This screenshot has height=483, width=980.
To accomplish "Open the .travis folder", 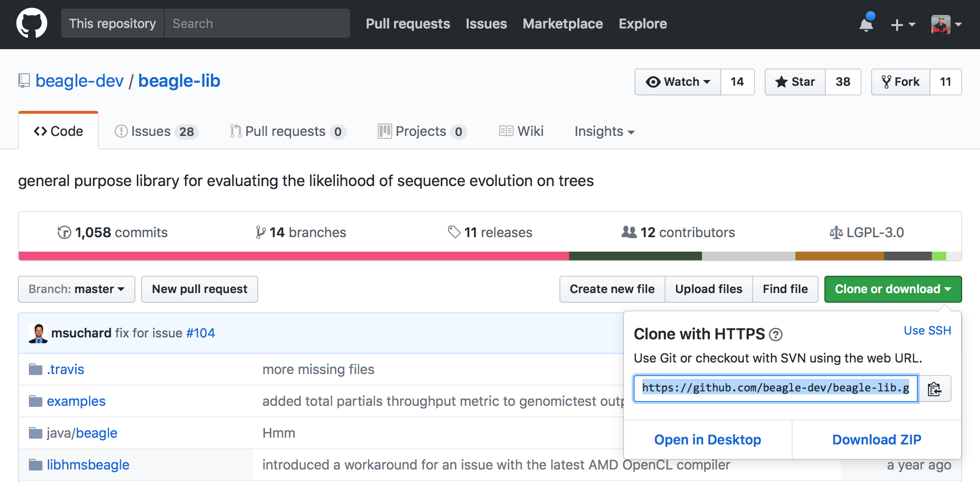I will pos(66,369).
